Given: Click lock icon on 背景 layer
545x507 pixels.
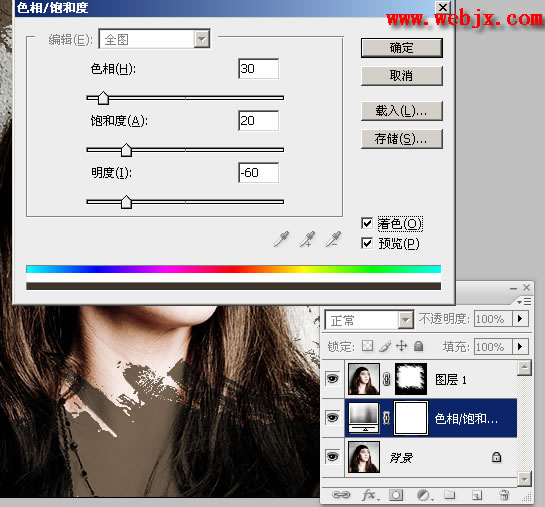Looking at the screenshot, I should 497,457.
